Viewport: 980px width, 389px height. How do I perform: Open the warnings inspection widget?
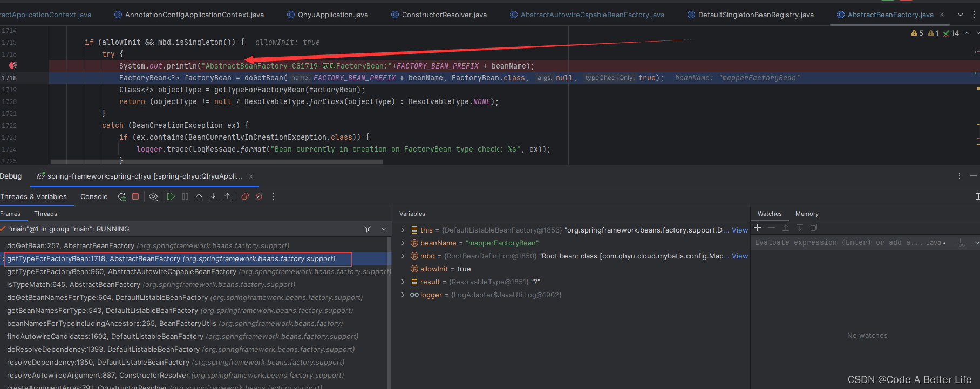click(x=935, y=33)
